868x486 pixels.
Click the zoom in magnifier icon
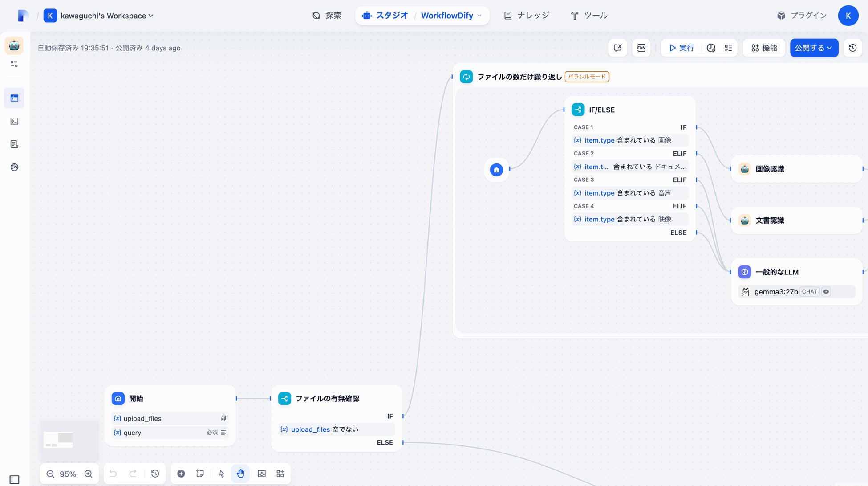click(89, 474)
